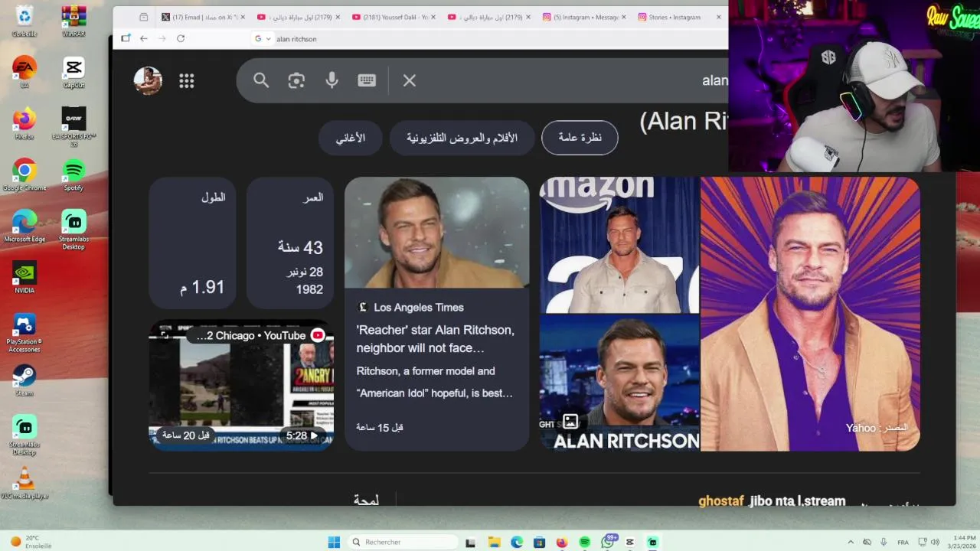Image resolution: width=980 pixels, height=551 pixels.
Task: Launch the EA app from desktop
Action: [x=24, y=72]
